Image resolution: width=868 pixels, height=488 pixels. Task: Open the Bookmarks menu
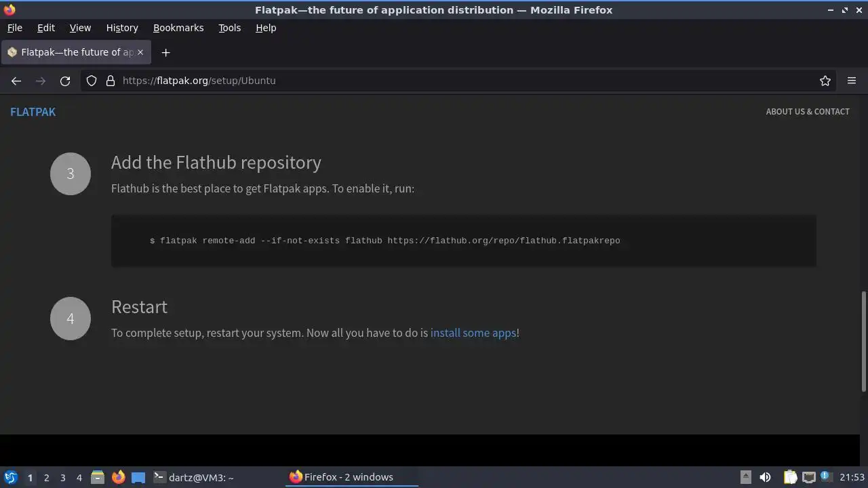point(178,28)
